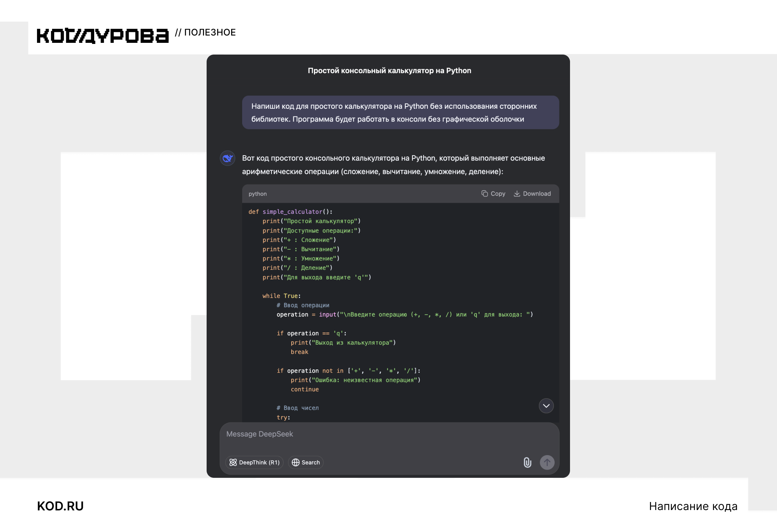Viewport: 777px width, 532px height.
Task: Click the user prompt message bubble
Action: pos(400,112)
